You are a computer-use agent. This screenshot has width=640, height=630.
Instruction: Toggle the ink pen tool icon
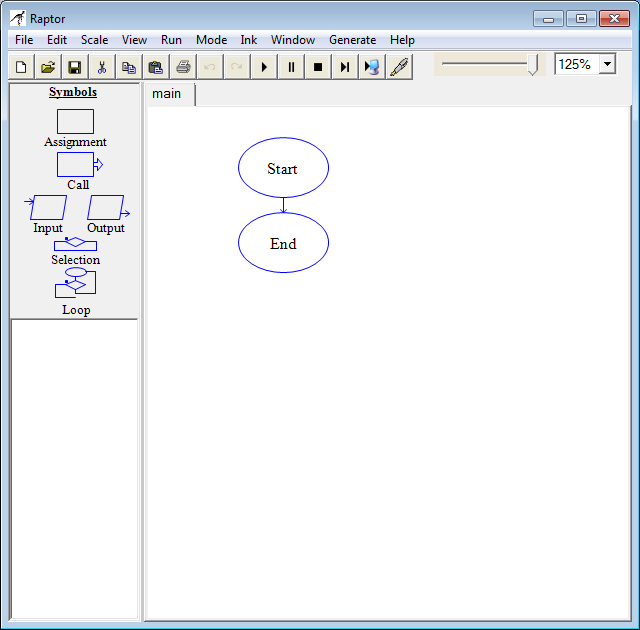pyautogui.click(x=399, y=67)
